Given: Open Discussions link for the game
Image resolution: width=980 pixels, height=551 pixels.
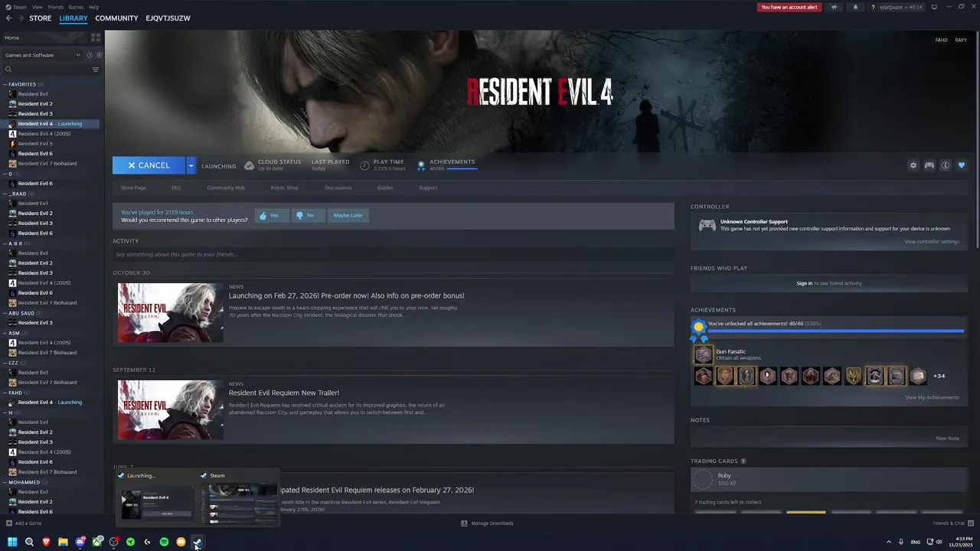Looking at the screenshot, I should click(x=338, y=187).
